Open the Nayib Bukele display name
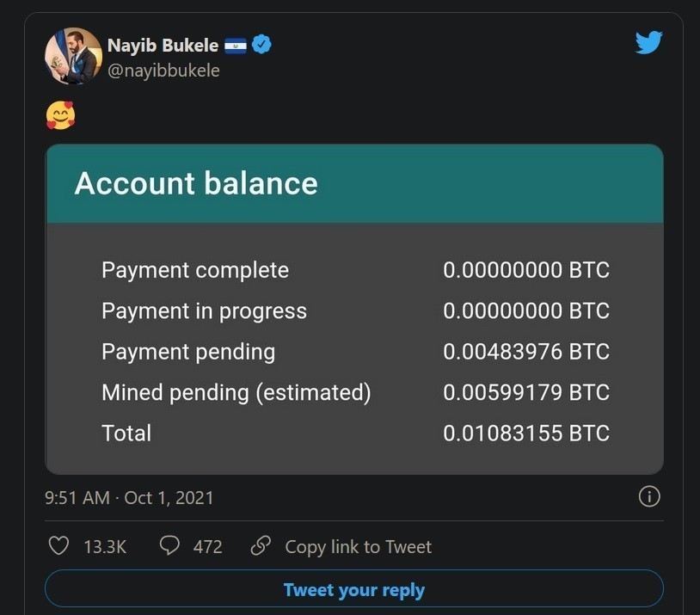The height and width of the screenshot is (615, 700). pyautogui.click(x=163, y=46)
